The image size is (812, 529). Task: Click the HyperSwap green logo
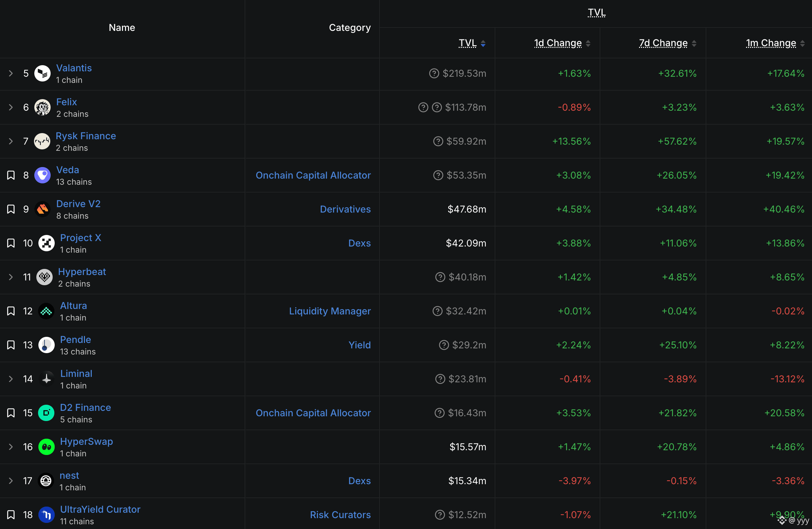47,447
